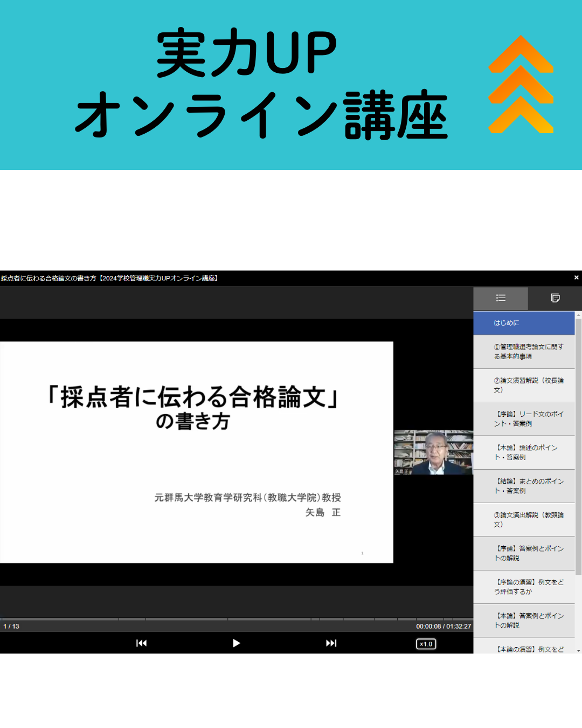582x728 pixels.
Task: Open ②論文演習解説（校長論文） chapter
Action: click(x=524, y=385)
